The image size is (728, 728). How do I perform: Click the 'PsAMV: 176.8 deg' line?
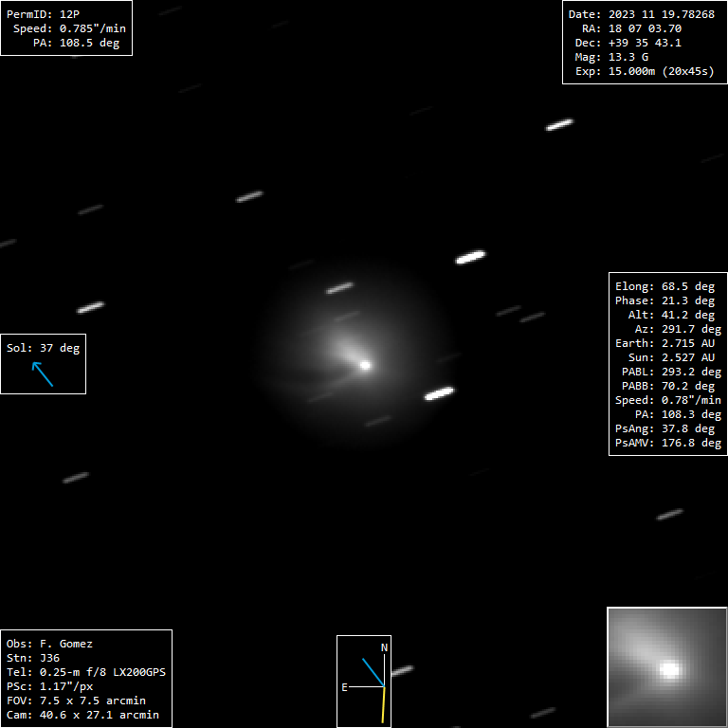coord(668,444)
